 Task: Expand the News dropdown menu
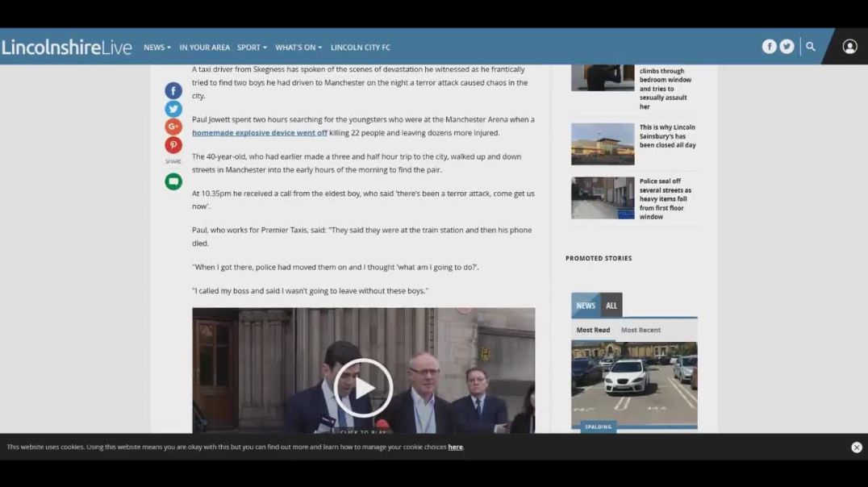(x=157, y=48)
